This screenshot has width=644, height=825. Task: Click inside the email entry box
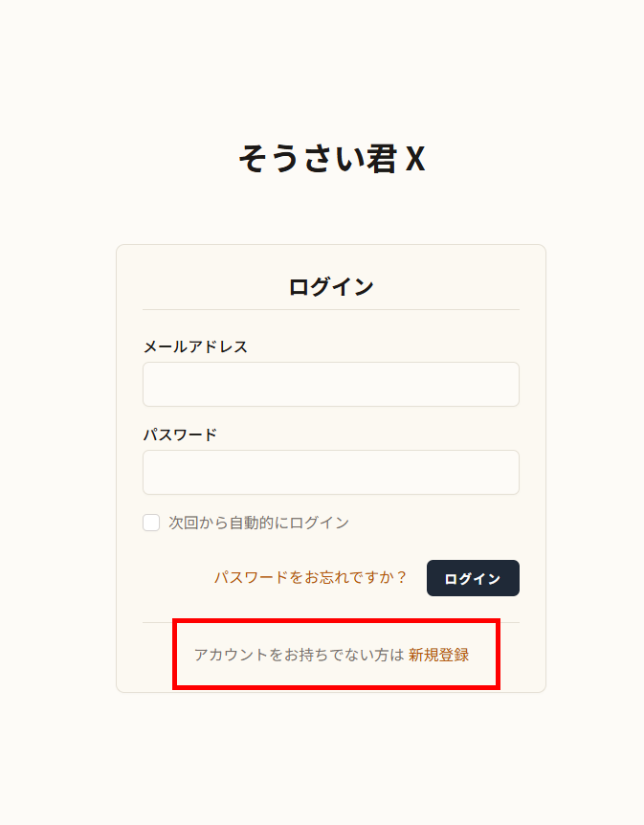330,384
